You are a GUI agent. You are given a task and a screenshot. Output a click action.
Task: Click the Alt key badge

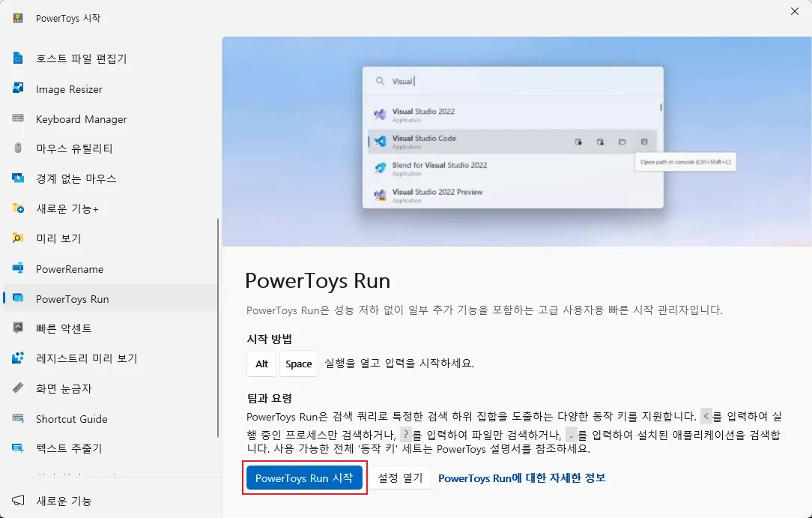(x=261, y=364)
